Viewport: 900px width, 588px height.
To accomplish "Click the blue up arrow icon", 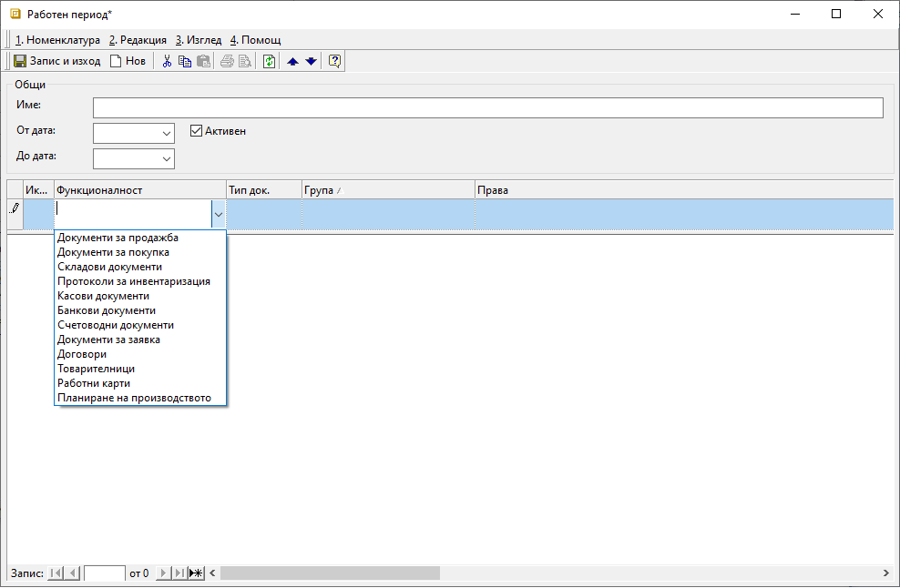I will (x=292, y=62).
